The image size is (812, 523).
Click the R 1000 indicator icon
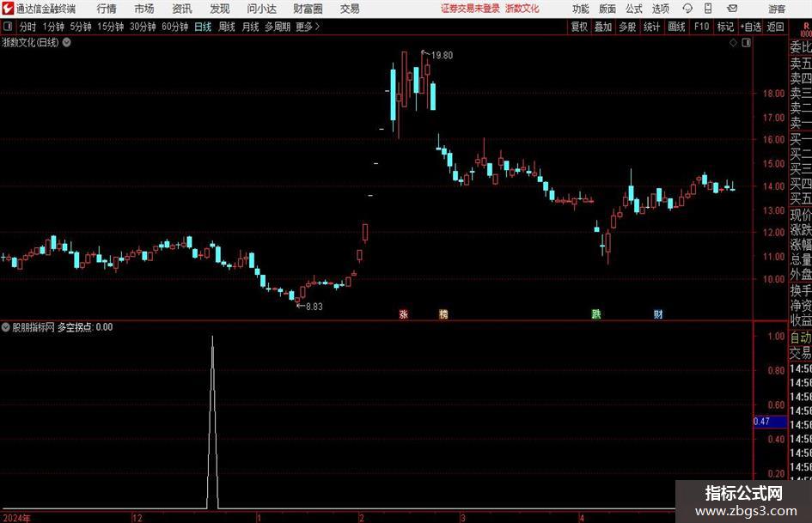coord(806,29)
